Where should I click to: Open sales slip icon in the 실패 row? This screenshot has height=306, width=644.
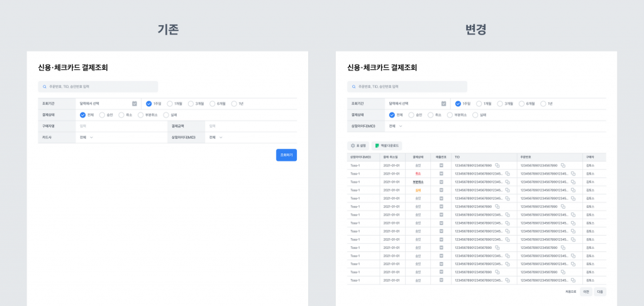coord(441,190)
